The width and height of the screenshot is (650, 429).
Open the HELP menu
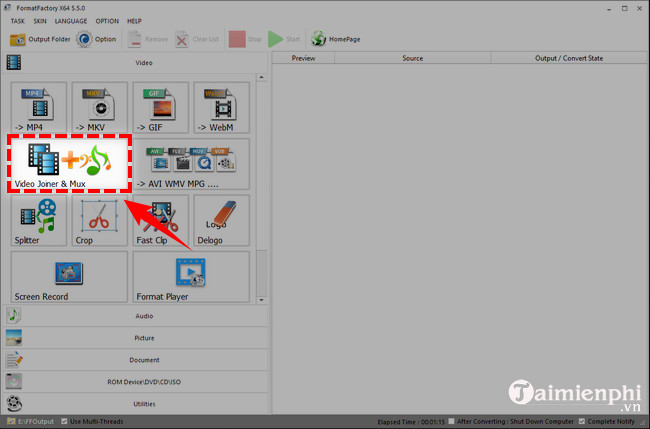coord(134,21)
